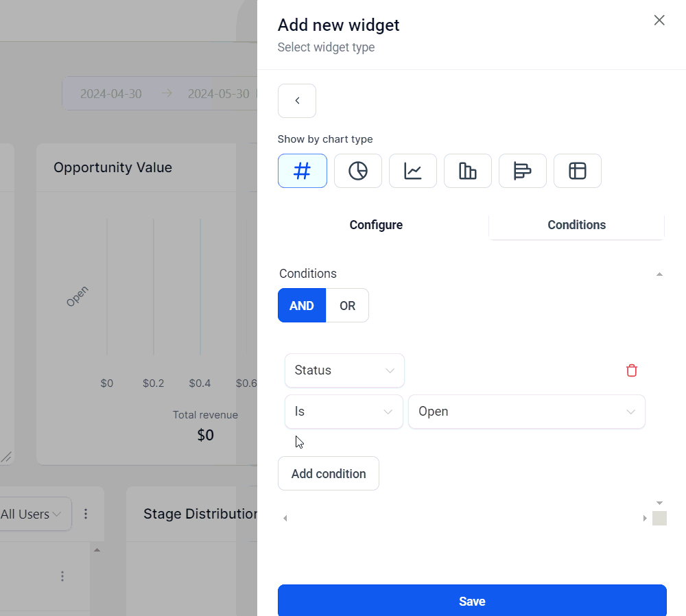This screenshot has height=616, width=686.
Task: Open the Status field dropdown
Action: pos(344,370)
